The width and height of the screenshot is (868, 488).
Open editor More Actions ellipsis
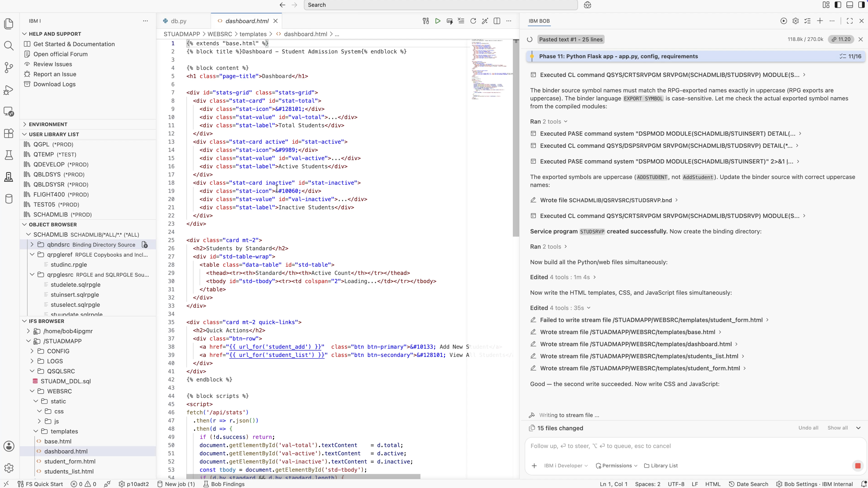pyautogui.click(x=509, y=21)
